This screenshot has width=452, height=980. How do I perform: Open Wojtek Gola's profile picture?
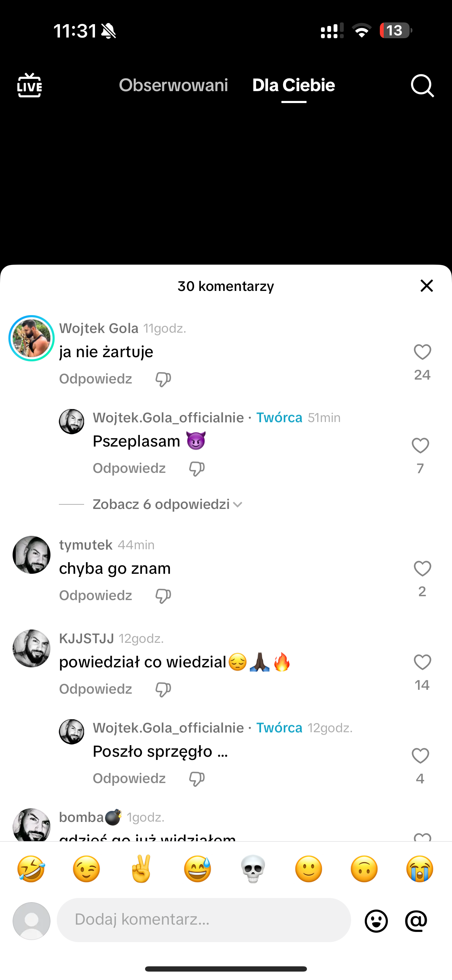point(32,338)
